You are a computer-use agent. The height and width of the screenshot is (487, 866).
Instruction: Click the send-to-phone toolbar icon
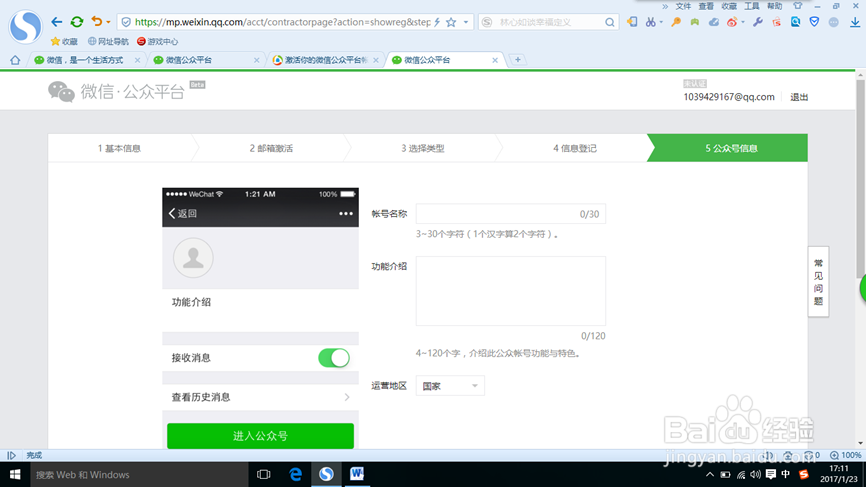(632, 22)
